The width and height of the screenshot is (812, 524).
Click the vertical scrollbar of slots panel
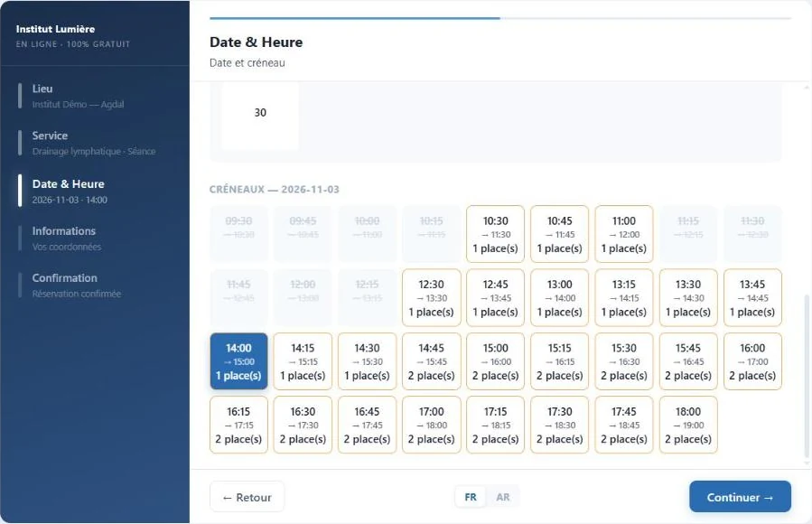(x=807, y=377)
